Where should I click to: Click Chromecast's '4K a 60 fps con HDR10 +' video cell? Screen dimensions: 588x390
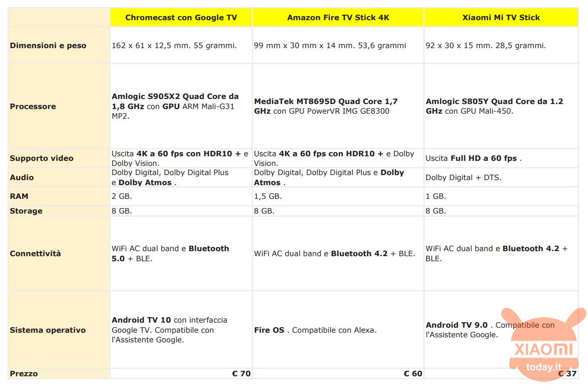(181, 158)
